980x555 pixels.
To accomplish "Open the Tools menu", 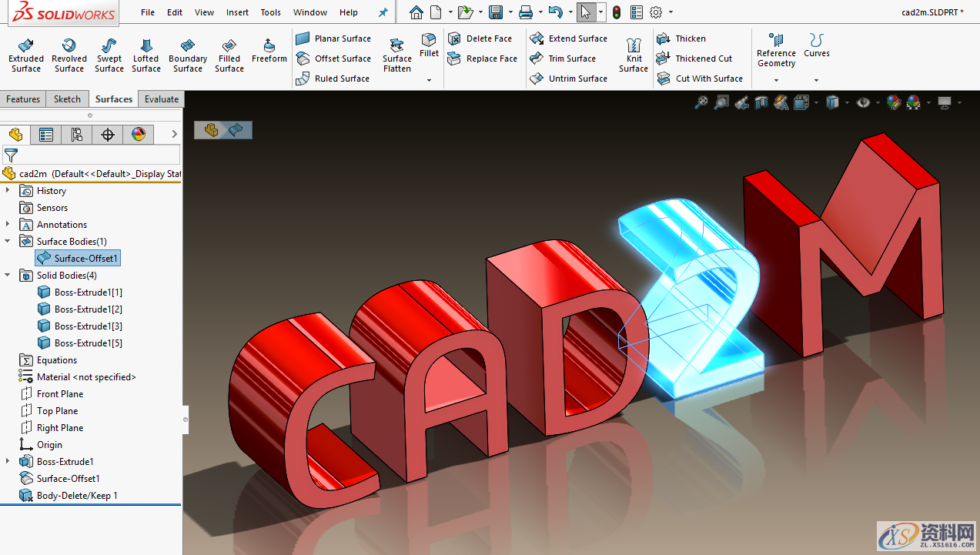I will pyautogui.click(x=269, y=12).
